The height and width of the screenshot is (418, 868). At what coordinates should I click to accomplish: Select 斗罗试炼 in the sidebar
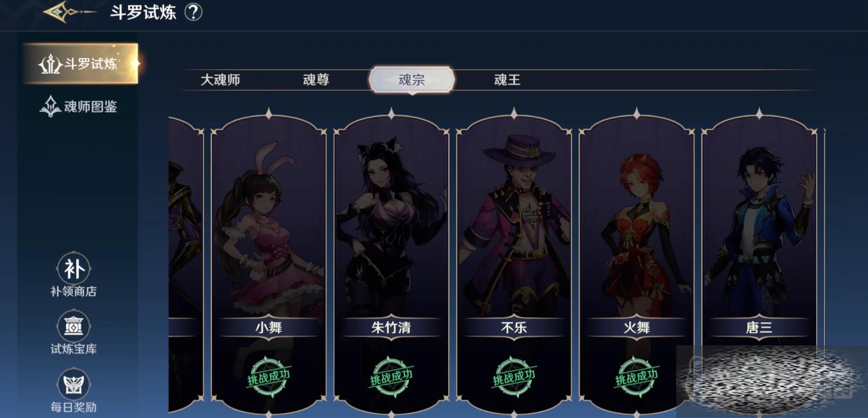click(x=81, y=63)
